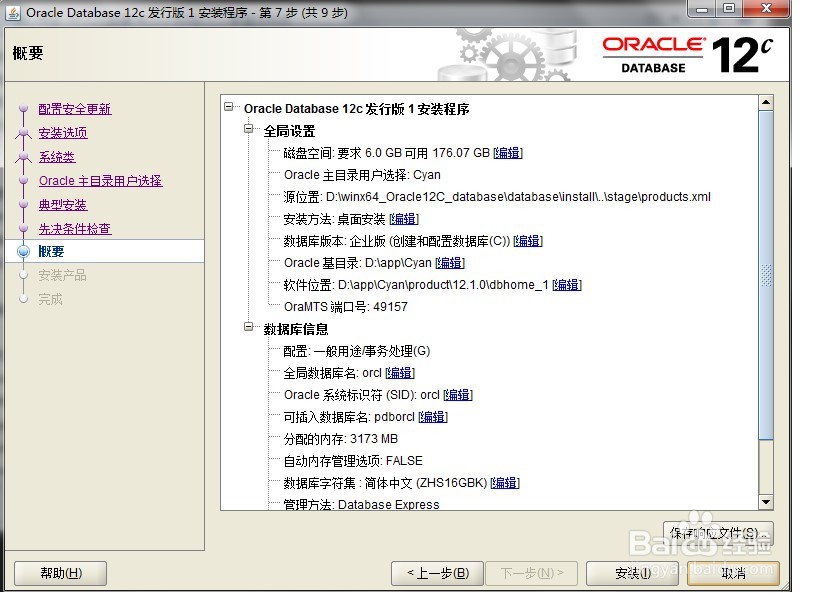Click the 编辑 link beside 磁盘空间
Image resolution: width=819 pixels, height=597 pixels.
click(508, 153)
